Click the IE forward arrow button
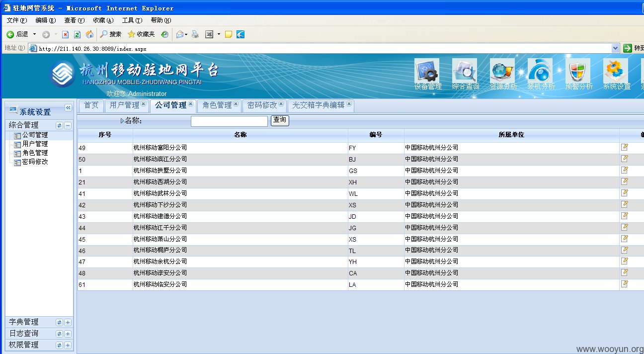 tap(46, 34)
